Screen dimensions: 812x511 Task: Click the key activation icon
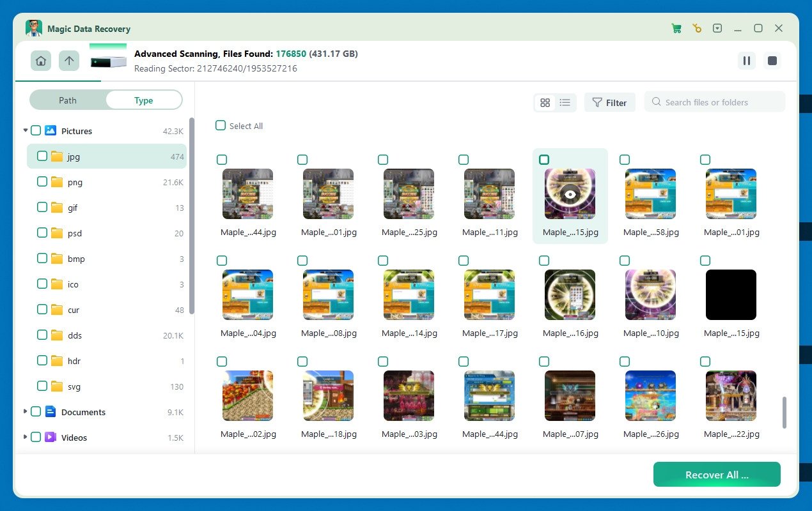(x=697, y=29)
